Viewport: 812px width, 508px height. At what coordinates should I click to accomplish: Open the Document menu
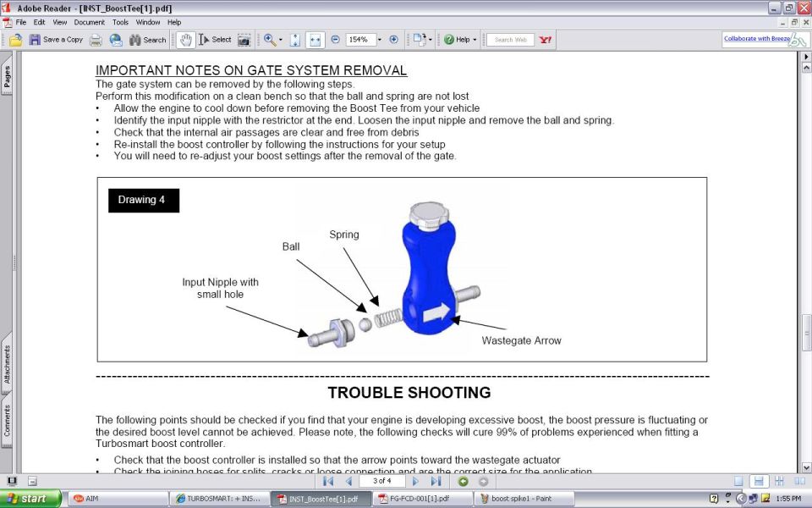point(89,22)
